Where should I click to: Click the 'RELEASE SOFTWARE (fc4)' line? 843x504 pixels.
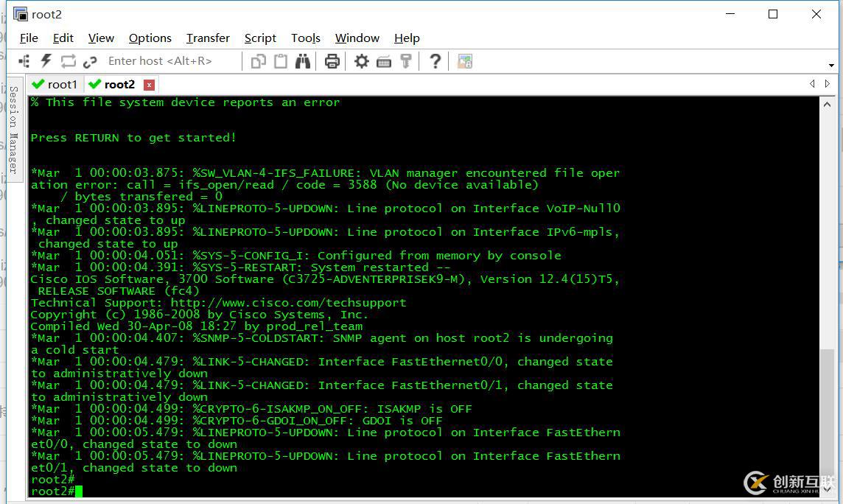tap(119, 291)
